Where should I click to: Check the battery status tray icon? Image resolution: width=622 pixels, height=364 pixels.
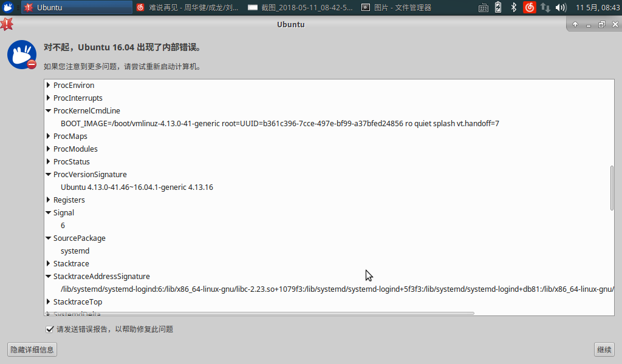pos(498,7)
